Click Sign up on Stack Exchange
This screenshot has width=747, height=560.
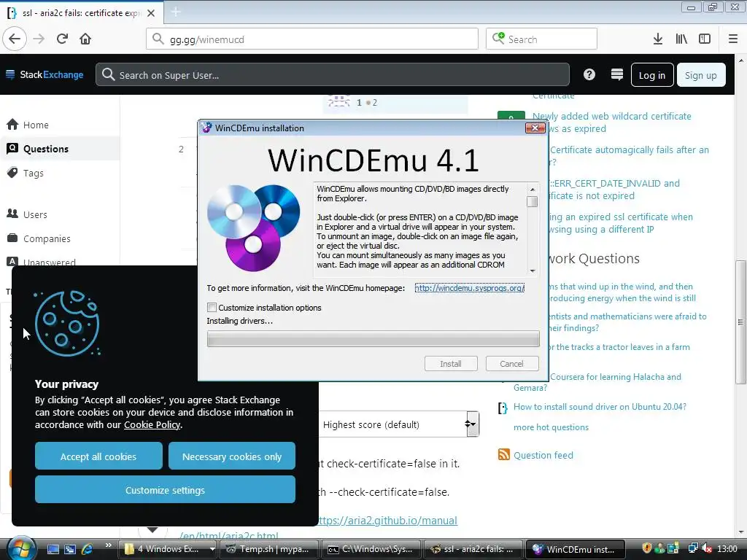701,75
